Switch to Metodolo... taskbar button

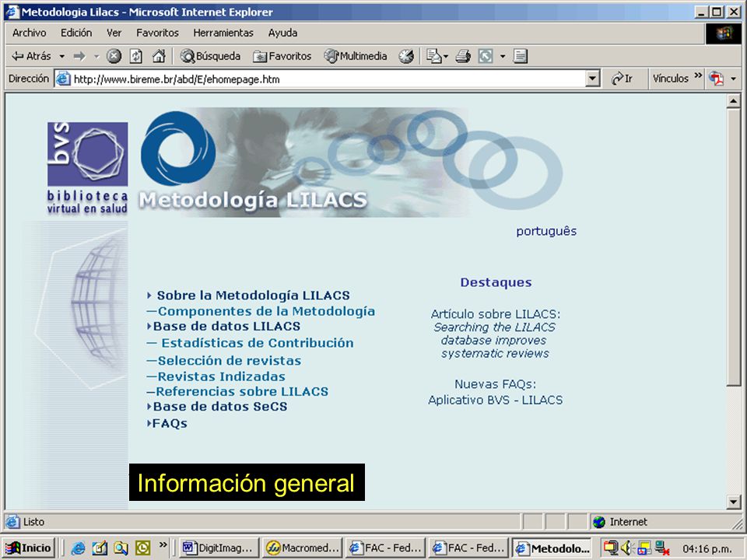551,548
